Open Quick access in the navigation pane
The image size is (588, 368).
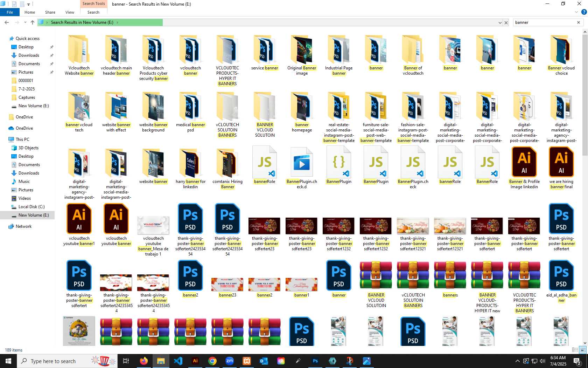tap(28, 39)
